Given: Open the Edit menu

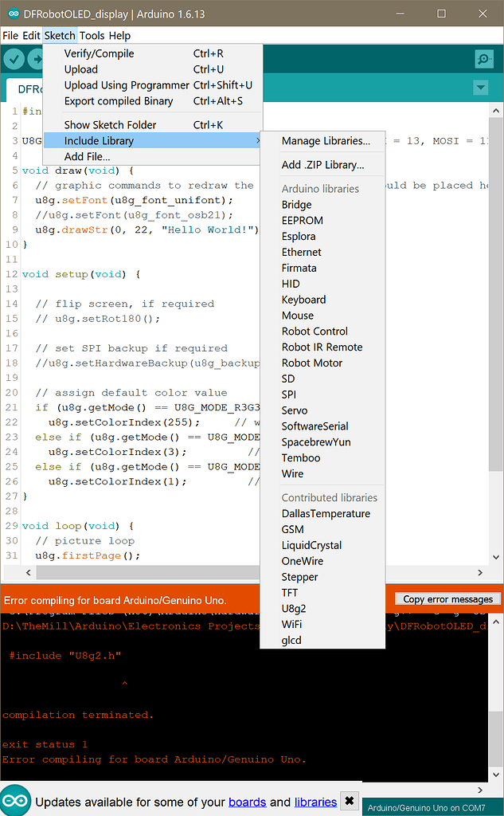Looking at the screenshot, I should (x=31, y=35).
